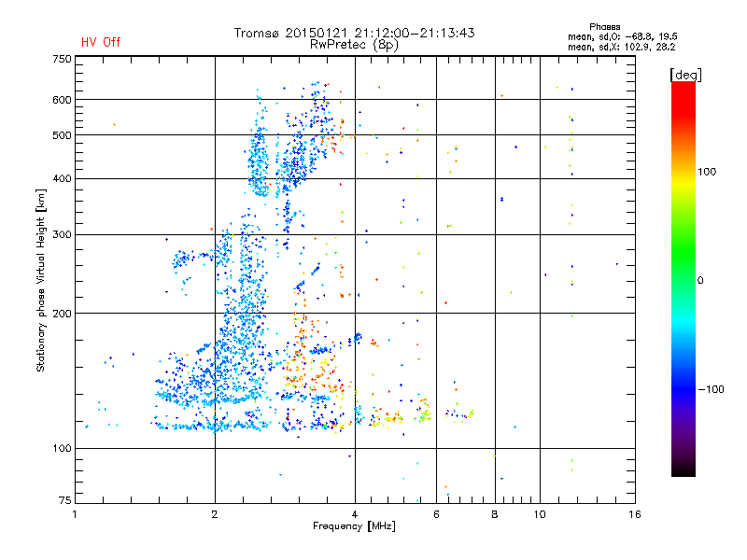
Task: Click the 'Stationary phase Virtual Height [km]' axis label
Action: [x=40, y=281]
